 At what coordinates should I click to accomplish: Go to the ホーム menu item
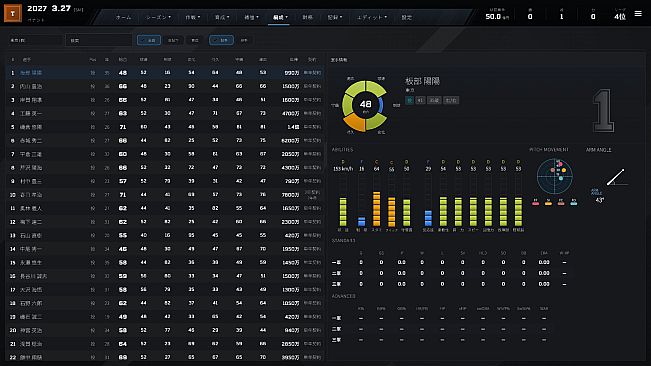pos(123,17)
